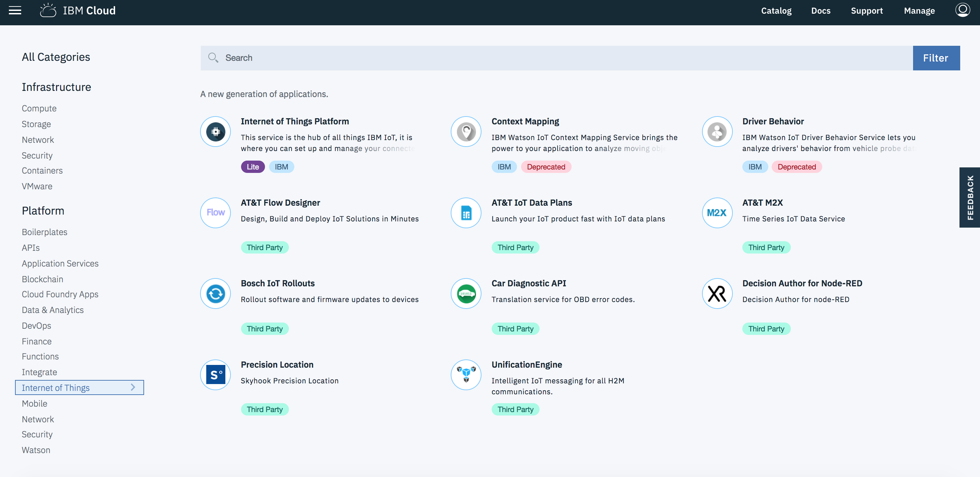Select Compute from Infrastructure

39,108
